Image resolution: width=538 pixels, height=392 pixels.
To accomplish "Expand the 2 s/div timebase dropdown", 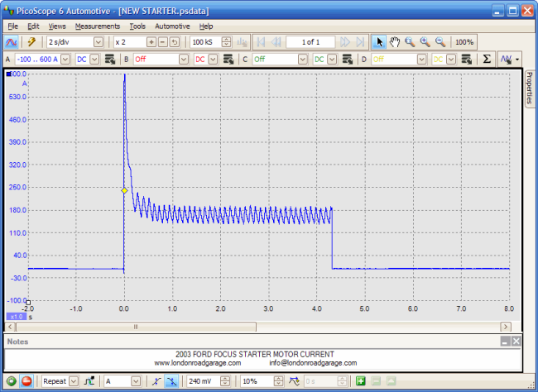I will click(x=98, y=41).
